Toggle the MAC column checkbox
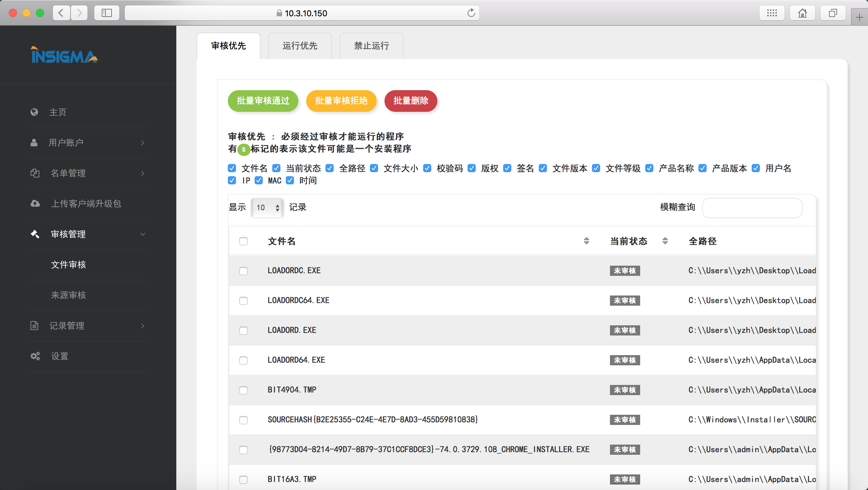This screenshot has height=490, width=868. (259, 181)
